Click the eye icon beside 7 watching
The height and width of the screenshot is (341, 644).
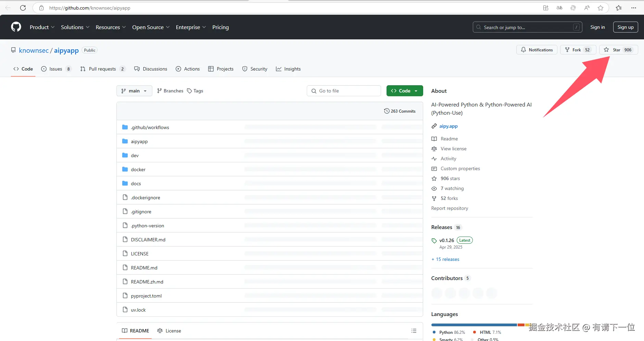coord(434,188)
